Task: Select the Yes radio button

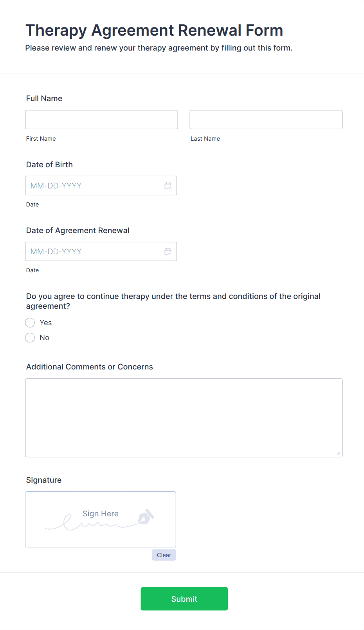Action: click(30, 323)
